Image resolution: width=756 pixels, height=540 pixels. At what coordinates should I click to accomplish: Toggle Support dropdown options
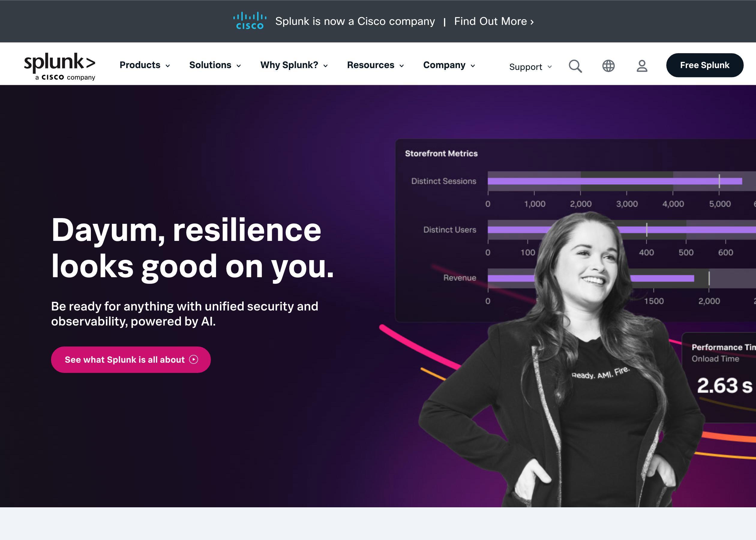529,67
